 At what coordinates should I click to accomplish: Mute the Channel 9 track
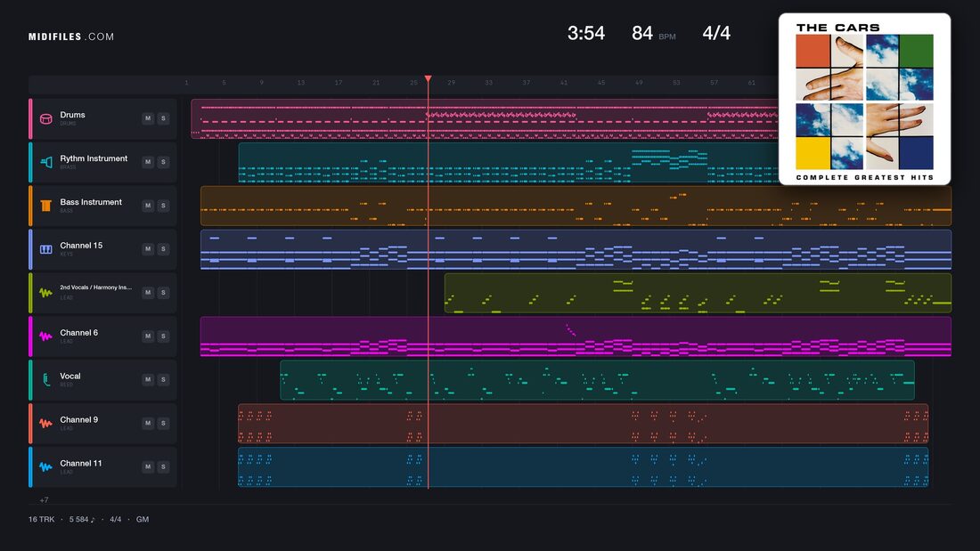click(148, 423)
